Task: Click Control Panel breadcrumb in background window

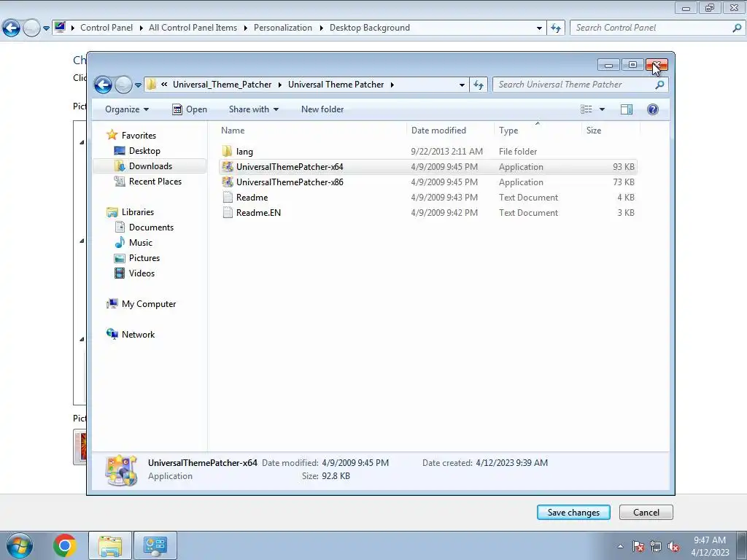Action: tap(107, 28)
